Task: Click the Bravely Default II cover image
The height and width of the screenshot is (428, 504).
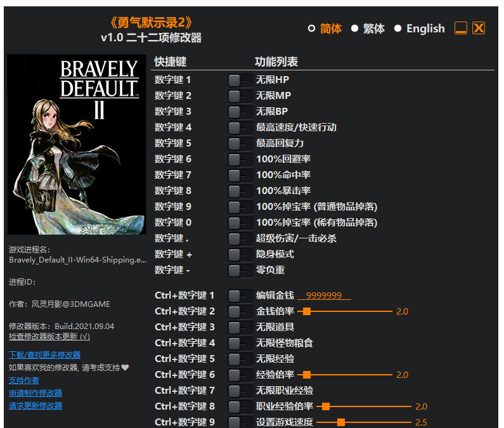Action: pyautogui.click(x=77, y=145)
